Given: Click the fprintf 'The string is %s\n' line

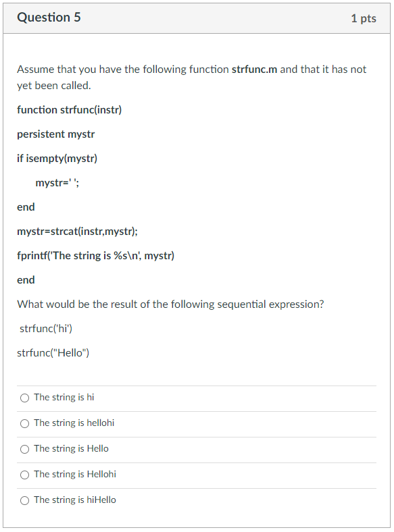Looking at the screenshot, I should [95, 255].
